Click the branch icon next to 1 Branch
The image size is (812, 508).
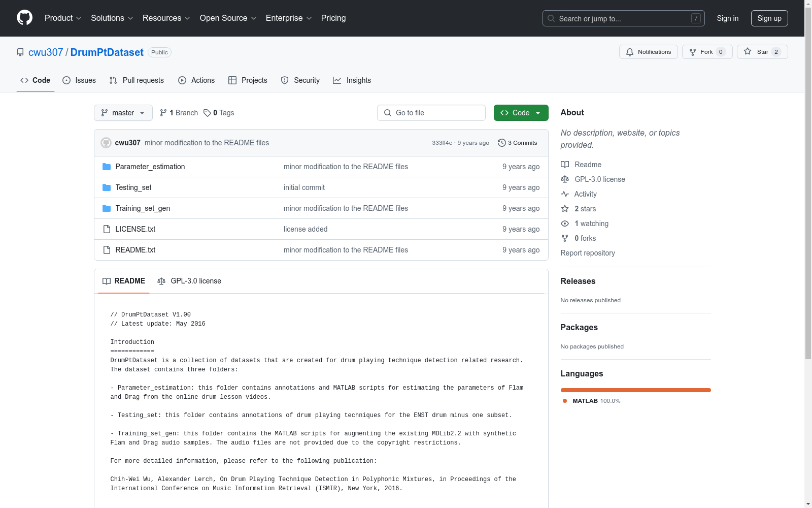[x=163, y=113]
